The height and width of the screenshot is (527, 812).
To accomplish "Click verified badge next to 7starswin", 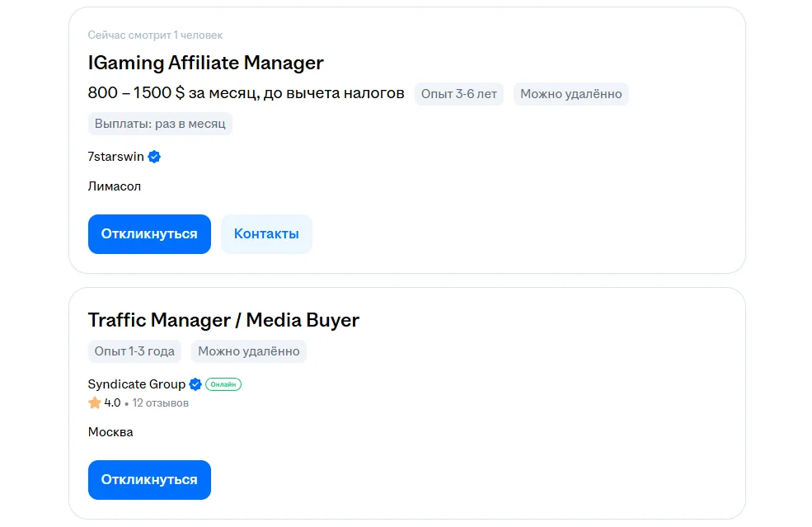I will (154, 157).
